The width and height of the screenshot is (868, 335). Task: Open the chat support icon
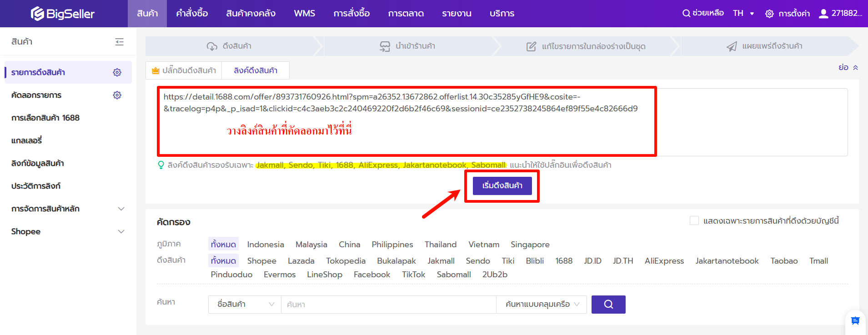[855, 321]
